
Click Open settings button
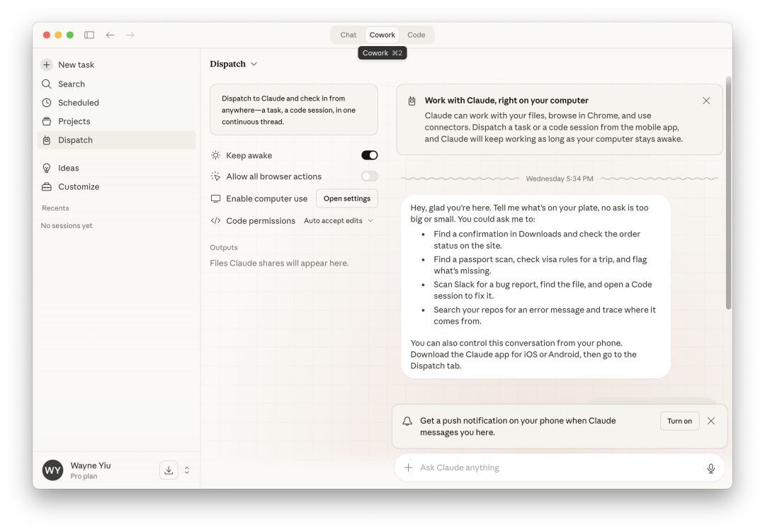click(346, 198)
